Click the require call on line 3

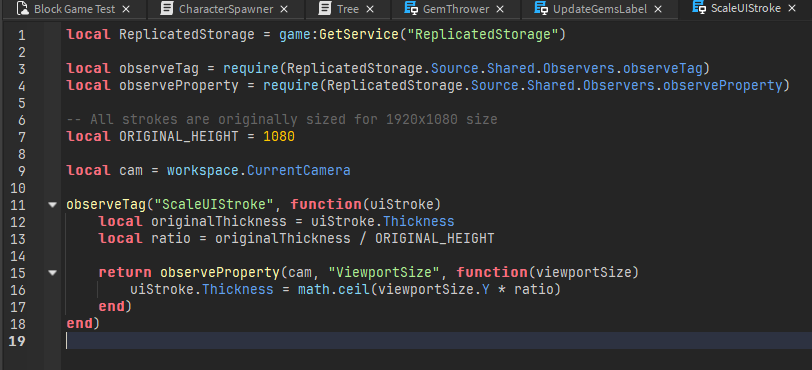[x=251, y=68]
